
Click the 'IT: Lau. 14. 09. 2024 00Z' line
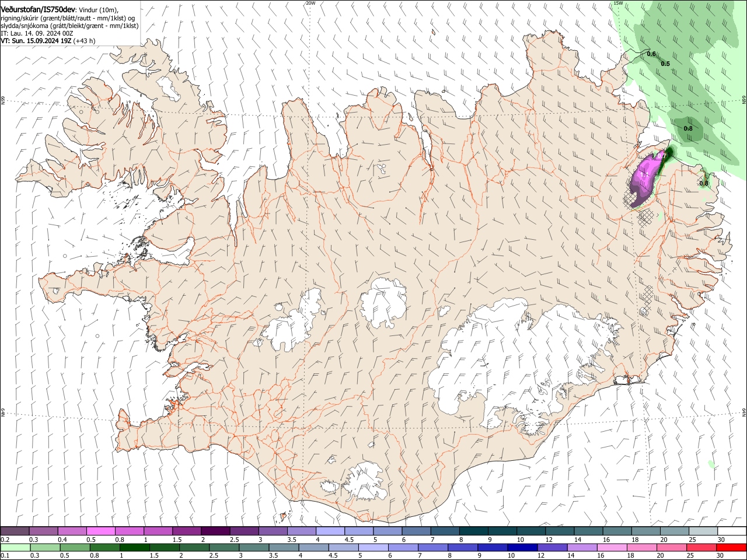click(37, 34)
